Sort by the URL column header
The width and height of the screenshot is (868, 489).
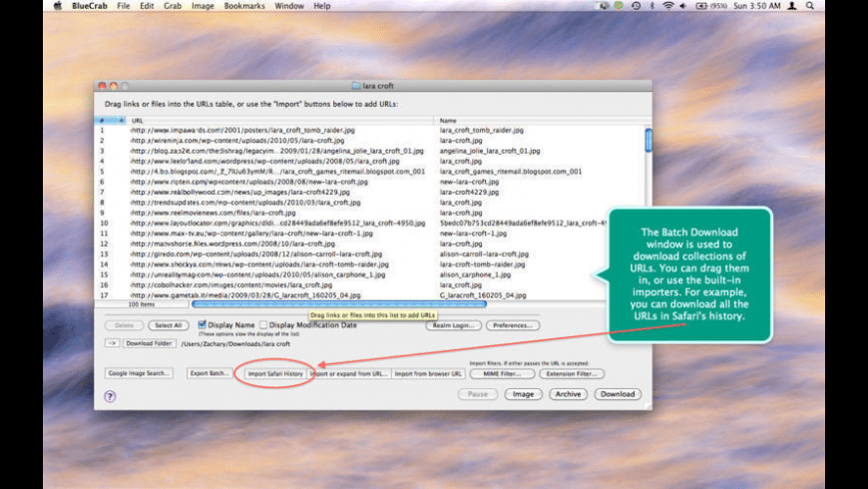pyautogui.click(x=280, y=120)
